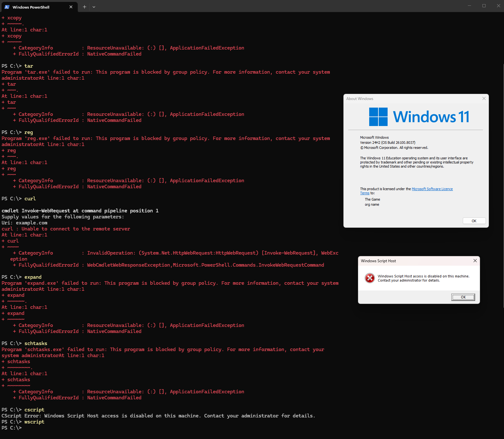Click the "org name" text in About Windows
The height and width of the screenshot is (439, 504).
[x=372, y=204]
